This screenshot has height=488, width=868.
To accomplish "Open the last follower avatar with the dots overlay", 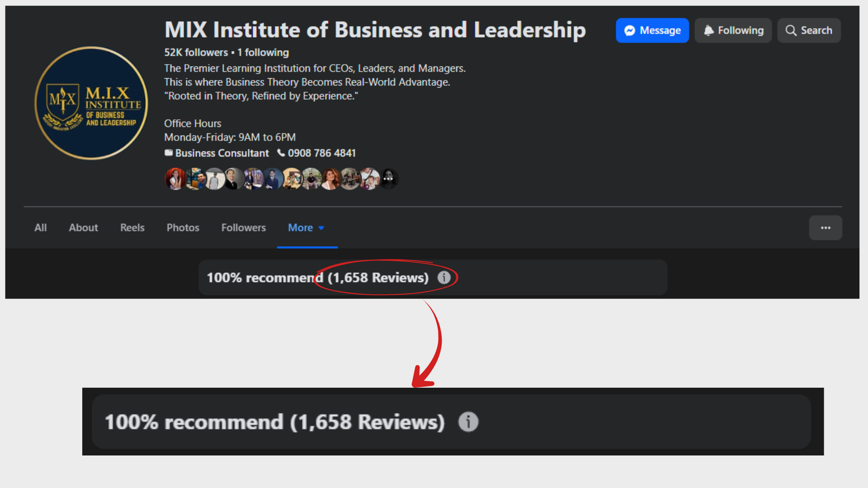I will pos(388,178).
